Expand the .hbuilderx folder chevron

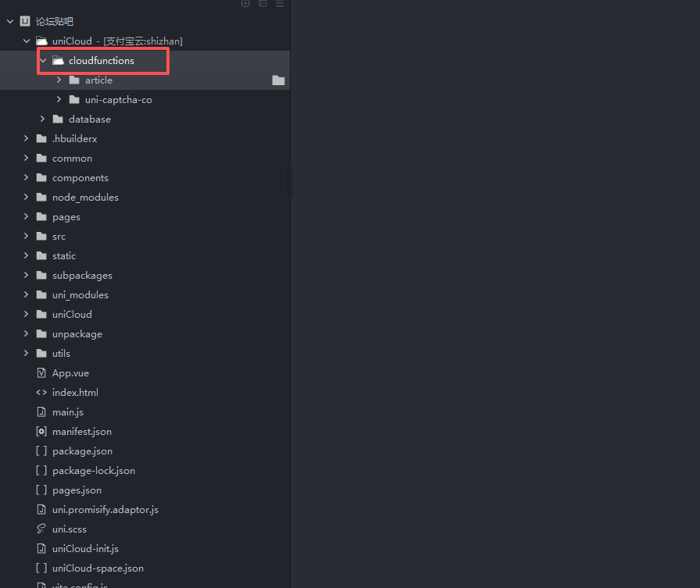click(26, 139)
